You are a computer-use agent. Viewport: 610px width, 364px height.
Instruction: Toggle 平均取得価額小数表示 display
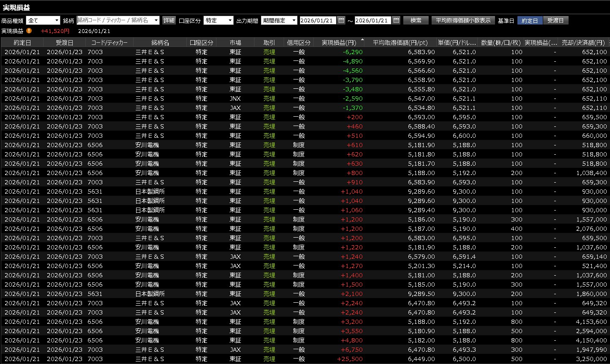tap(463, 20)
